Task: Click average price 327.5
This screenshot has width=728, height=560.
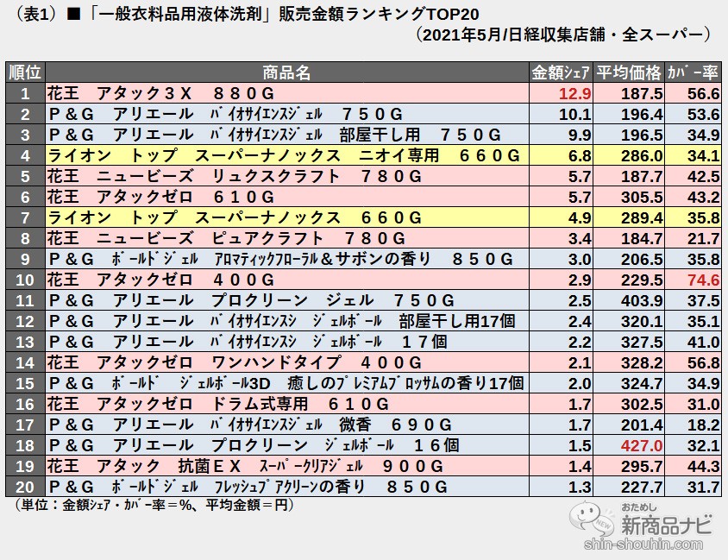Action: pyautogui.click(x=642, y=343)
